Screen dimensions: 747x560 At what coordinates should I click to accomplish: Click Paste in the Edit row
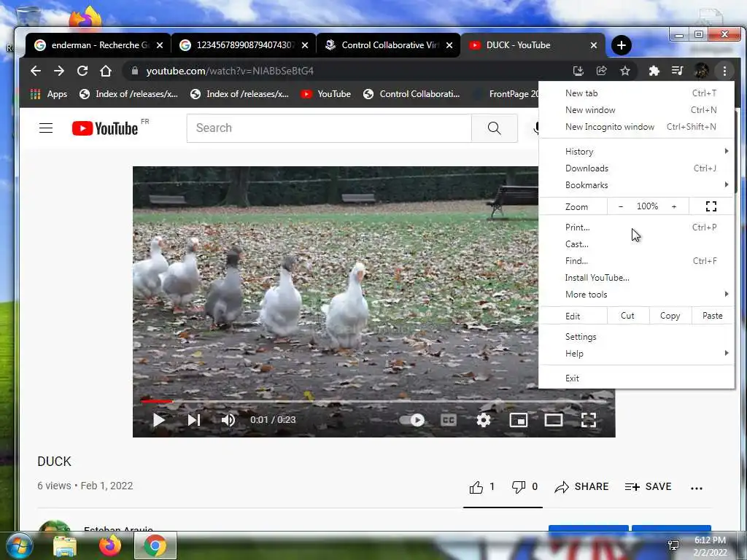point(712,316)
